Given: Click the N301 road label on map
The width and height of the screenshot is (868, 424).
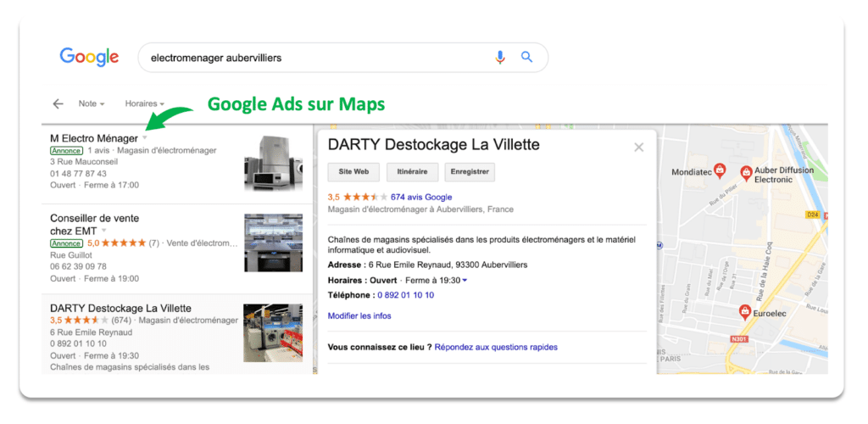Looking at the screenshot, I should pyautogui.click(x=738, y=338).
